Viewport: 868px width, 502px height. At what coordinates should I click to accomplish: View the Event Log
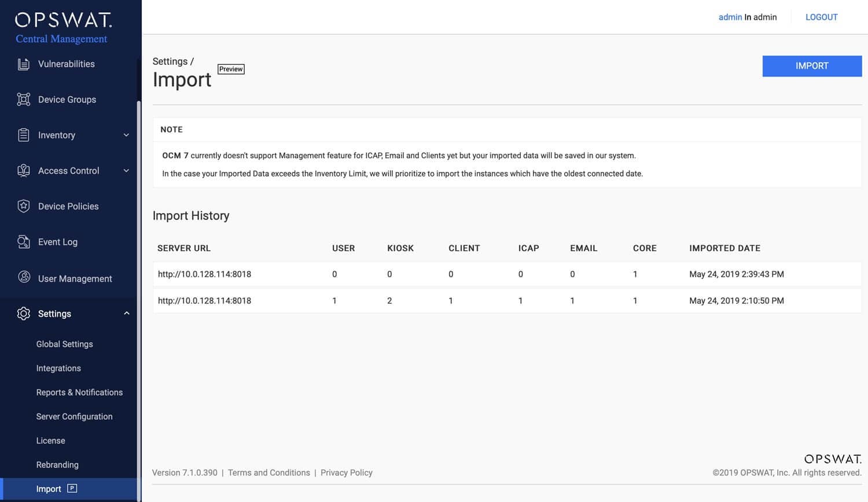pyautogui.click(x=58, y=242)
